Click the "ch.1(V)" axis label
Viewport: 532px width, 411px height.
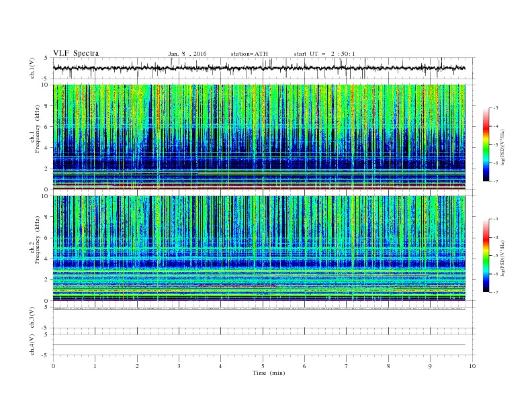pos(32,68)
